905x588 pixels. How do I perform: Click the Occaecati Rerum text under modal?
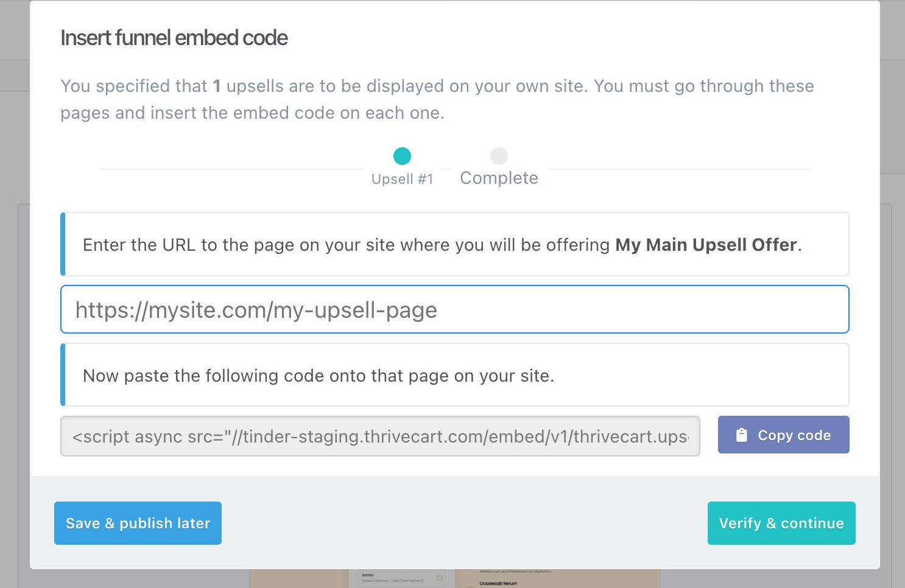click(498, 583)
